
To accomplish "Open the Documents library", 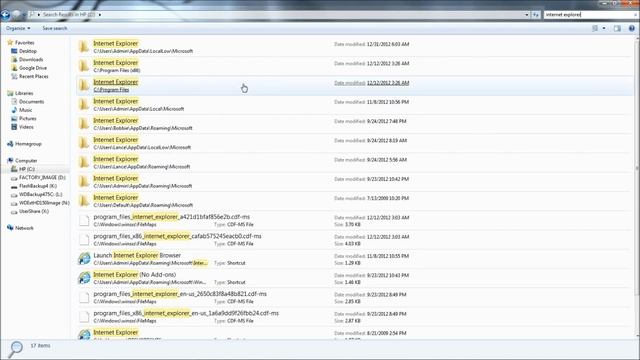I will pyautogui.click(x=27, y=102).
